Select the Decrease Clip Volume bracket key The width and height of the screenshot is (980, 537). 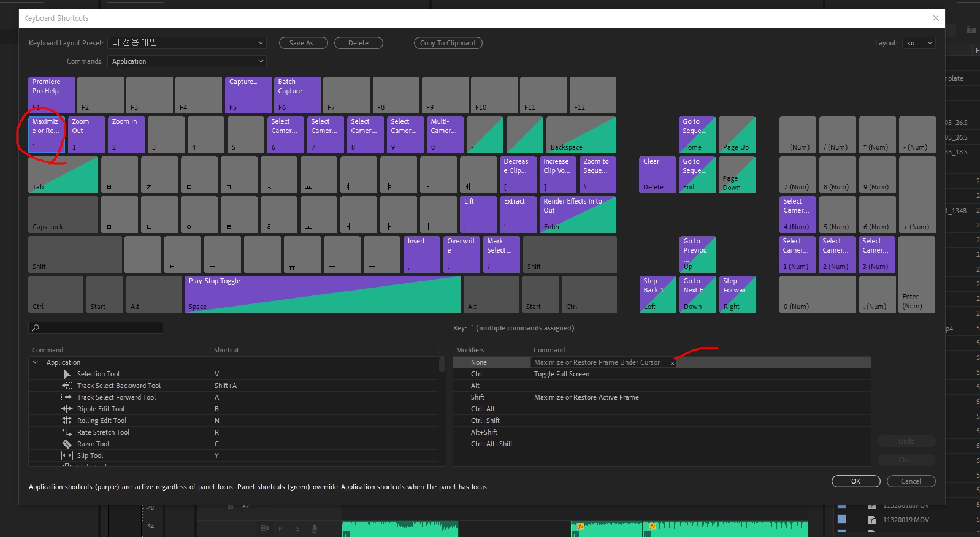pyautogui.click(x=518, y=175)
